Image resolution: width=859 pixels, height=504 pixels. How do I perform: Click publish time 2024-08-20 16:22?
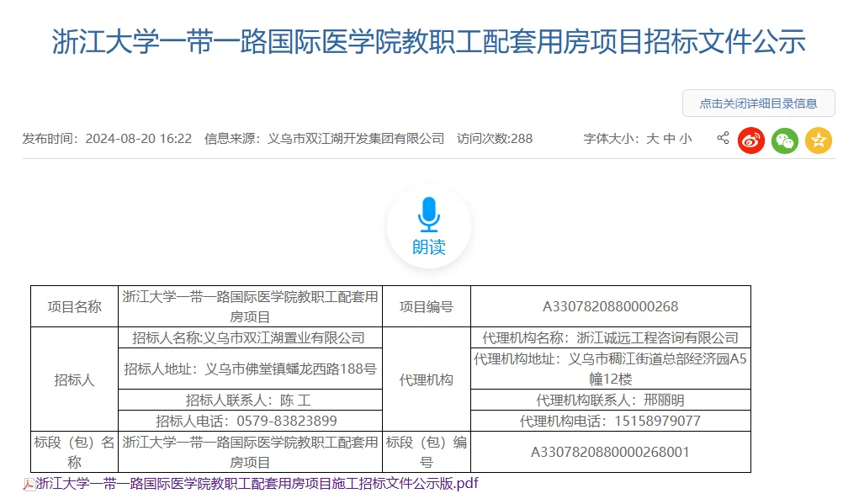point(139,139)
